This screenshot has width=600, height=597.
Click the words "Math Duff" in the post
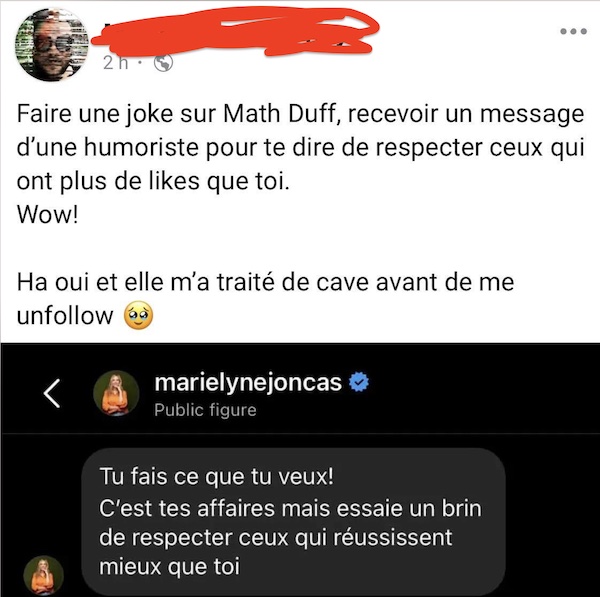[x=282, y=114]
